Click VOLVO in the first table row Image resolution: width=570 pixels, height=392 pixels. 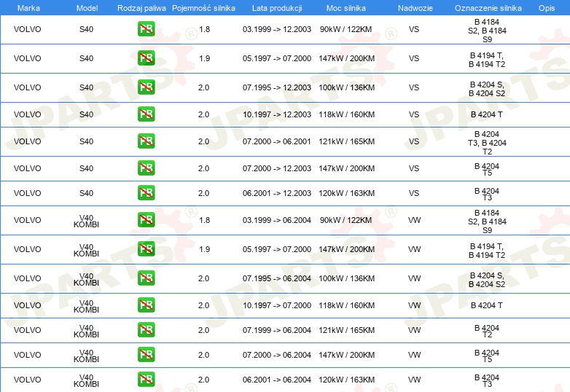(28, 30)
